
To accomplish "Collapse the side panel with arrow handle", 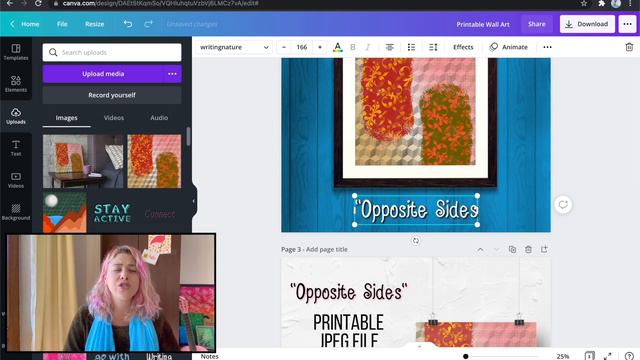I will pyautogui.click(x=194, y=201).
